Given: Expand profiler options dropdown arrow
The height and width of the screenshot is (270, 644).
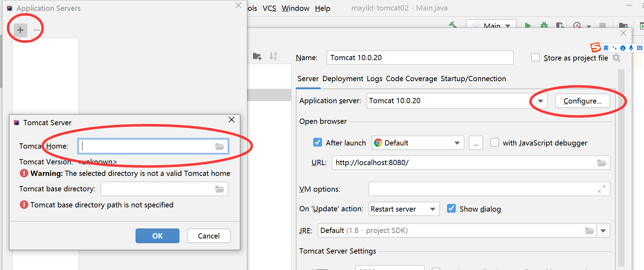Looking at the screenshot, I should point(589,26).
